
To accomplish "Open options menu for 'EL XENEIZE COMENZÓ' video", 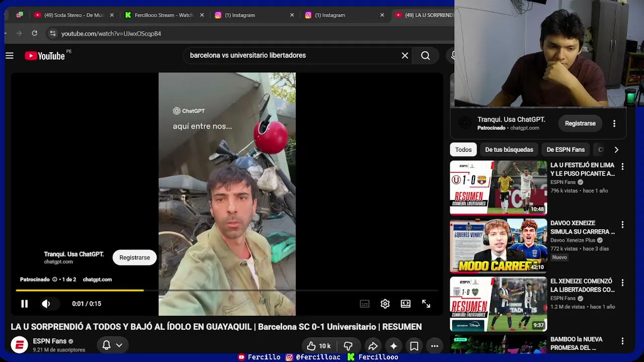I will (622, 283).
